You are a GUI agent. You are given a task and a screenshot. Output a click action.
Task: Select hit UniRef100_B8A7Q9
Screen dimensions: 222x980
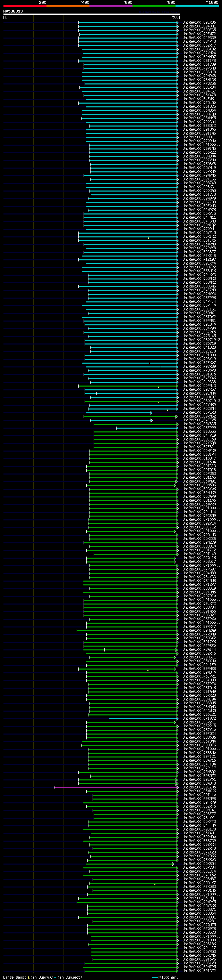(x=199, y=114)
